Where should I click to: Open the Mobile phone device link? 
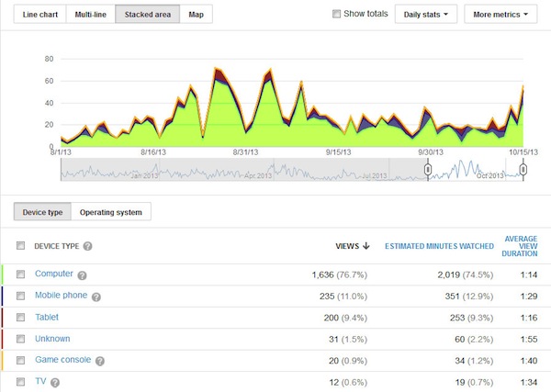(61, 296)
